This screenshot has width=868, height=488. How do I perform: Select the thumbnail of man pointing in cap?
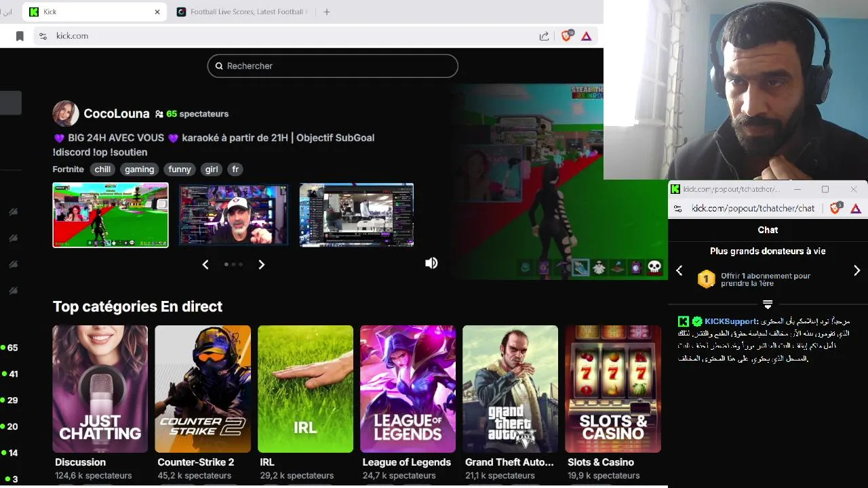point(233,215)
